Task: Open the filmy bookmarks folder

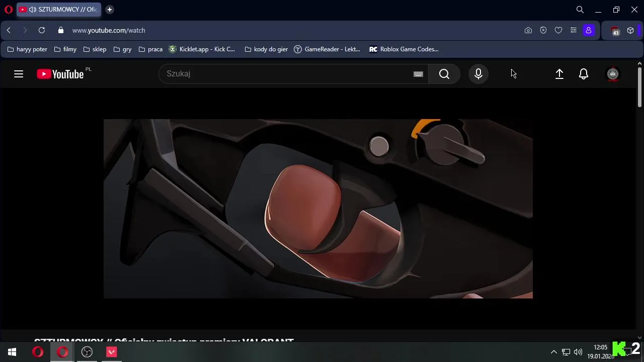Action: [x=65, y=49]
